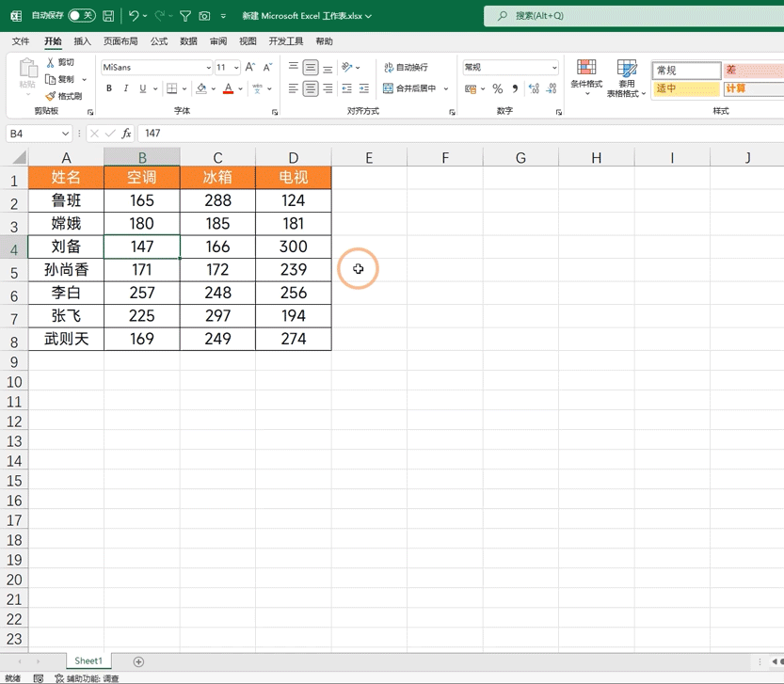Switch to the 视图 ribbon tab
Screen dimensions: 784x684
[248, 41]
